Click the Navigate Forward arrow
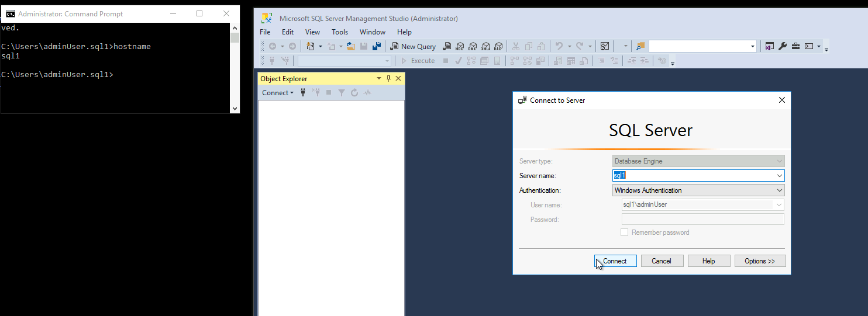 point(292,46)
